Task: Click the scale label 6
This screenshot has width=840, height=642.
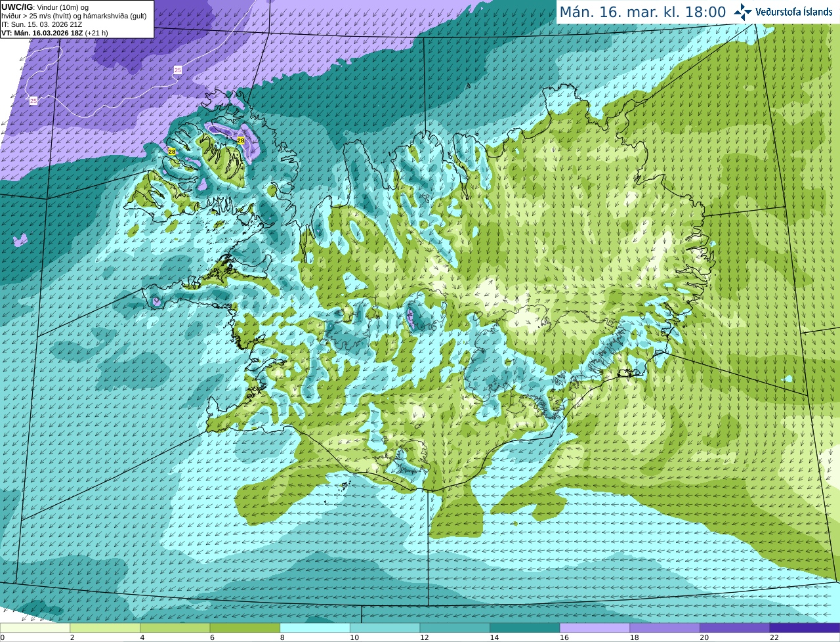Action: (x=213, y=637)
